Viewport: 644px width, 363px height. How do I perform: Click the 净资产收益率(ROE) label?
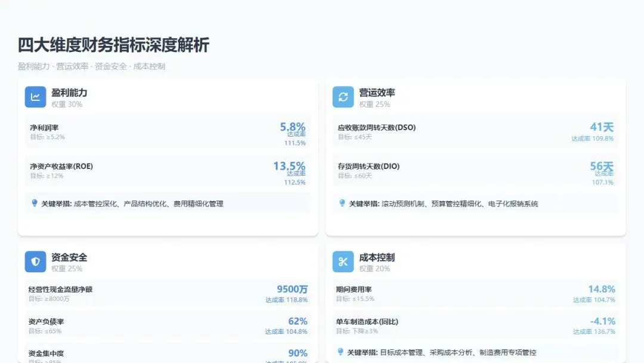(61, 167)
